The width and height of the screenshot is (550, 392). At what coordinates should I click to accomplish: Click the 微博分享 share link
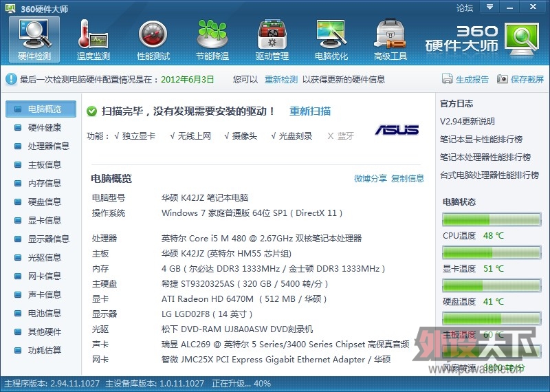[371, 178]
